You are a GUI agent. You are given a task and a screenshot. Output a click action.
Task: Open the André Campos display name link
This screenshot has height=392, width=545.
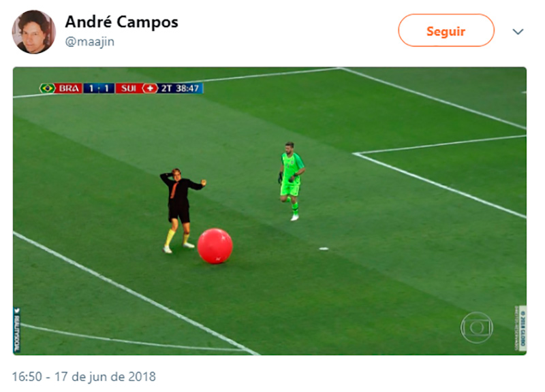121,22
